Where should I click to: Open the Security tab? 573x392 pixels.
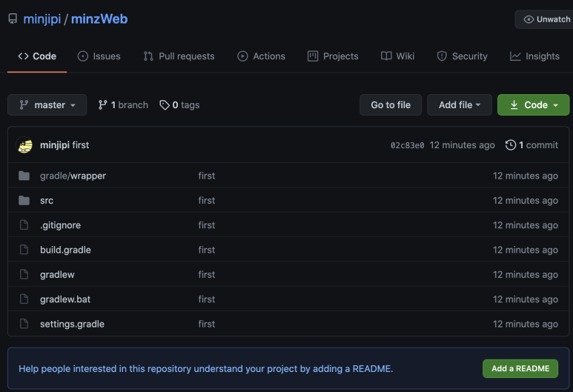click(x=463, y=56)
